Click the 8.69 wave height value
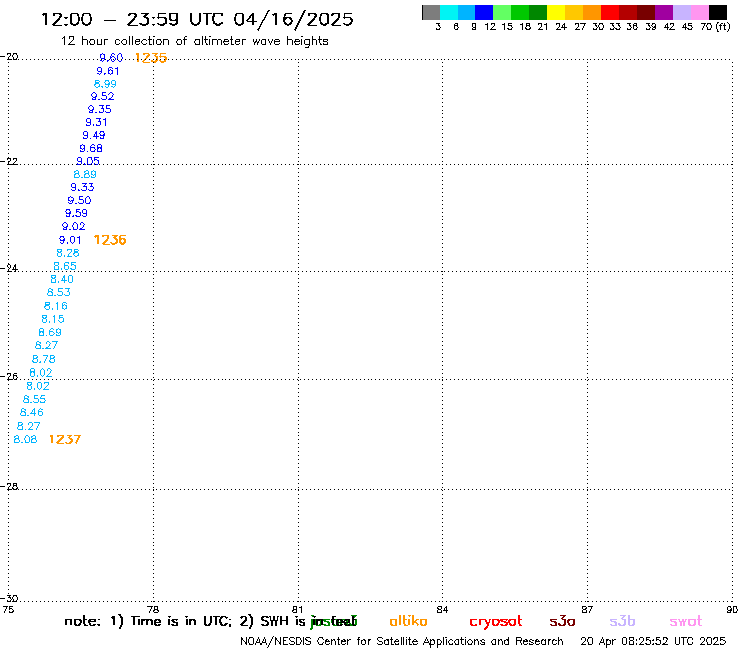Screen dimensions: 740x650 [x=50, y=332]
